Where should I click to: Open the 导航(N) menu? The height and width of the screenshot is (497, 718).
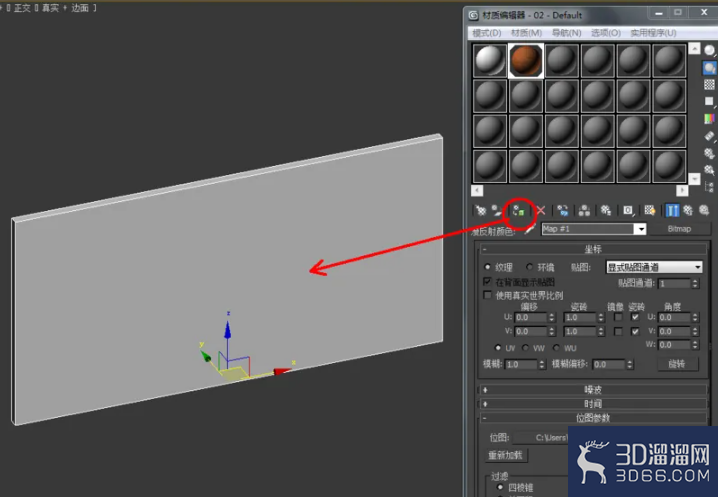[x=566, y=33]
